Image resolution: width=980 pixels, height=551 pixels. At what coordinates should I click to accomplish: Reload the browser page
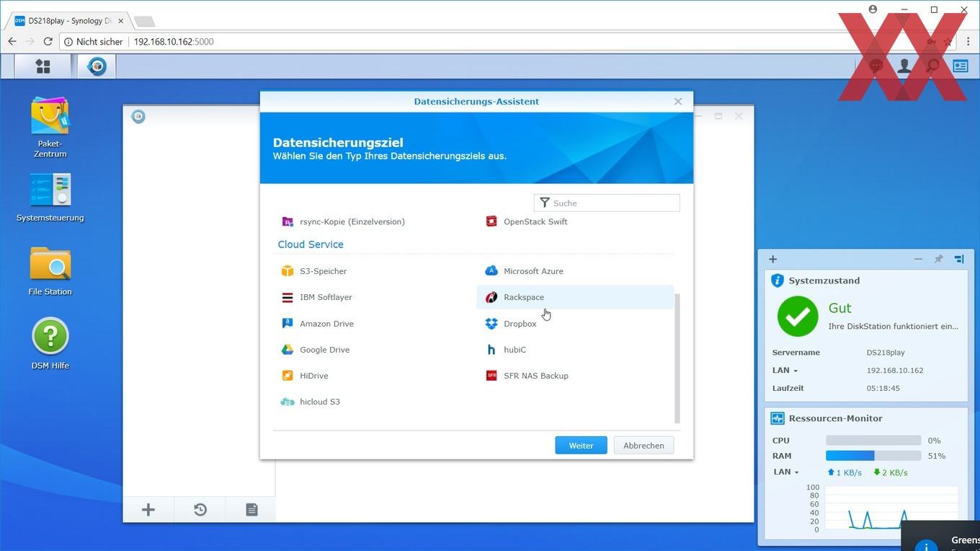[x=48, y=42]
